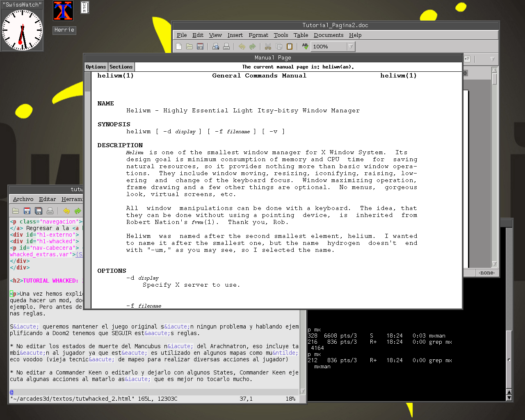The height and width of the screenshot is (420, 525).
Task: Open the Edit menu in the word processor
Action: pyautogui.click(x=198, y=35)
